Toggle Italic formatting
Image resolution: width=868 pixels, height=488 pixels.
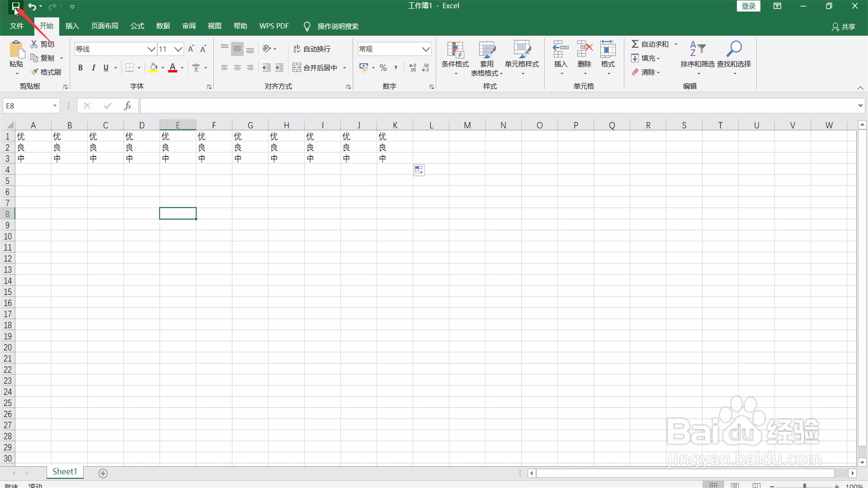coord(93,68)
